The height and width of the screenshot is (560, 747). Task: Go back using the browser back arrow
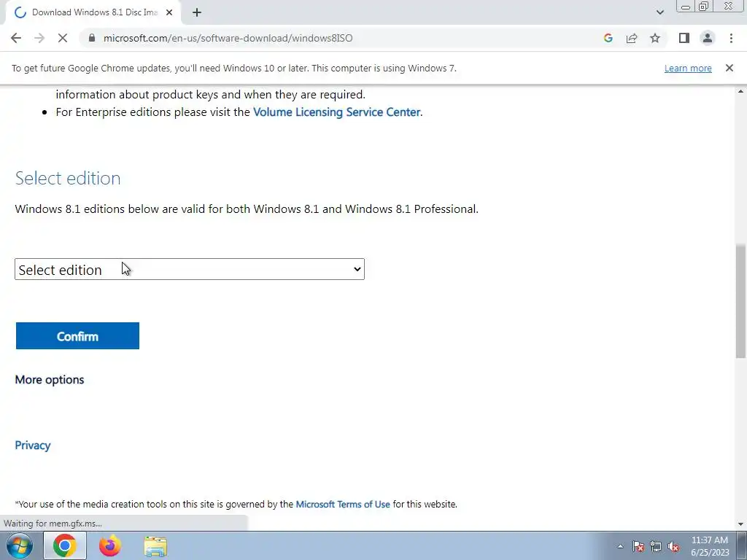[x=16, y=38]
